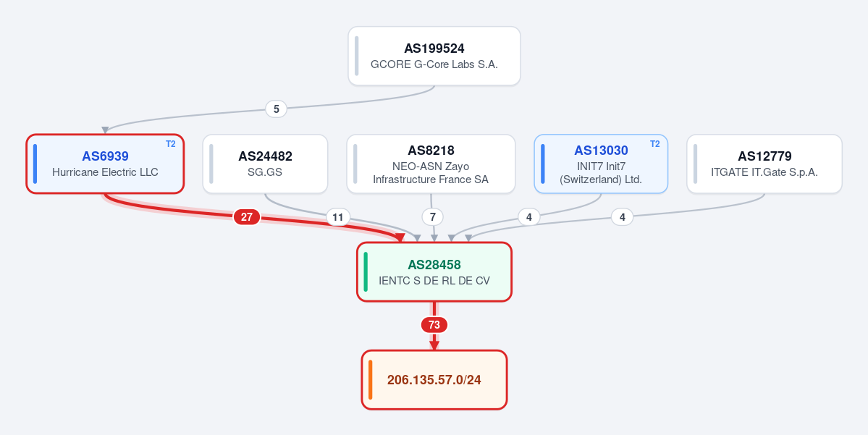Viewport: 868px width, 435px height.
Task: Click the red 73 edge badge
Action: click(x=434, y=325)
